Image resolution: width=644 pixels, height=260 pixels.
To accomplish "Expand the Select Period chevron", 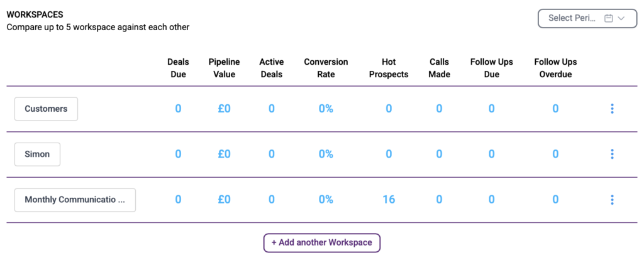I will (621, 18).
